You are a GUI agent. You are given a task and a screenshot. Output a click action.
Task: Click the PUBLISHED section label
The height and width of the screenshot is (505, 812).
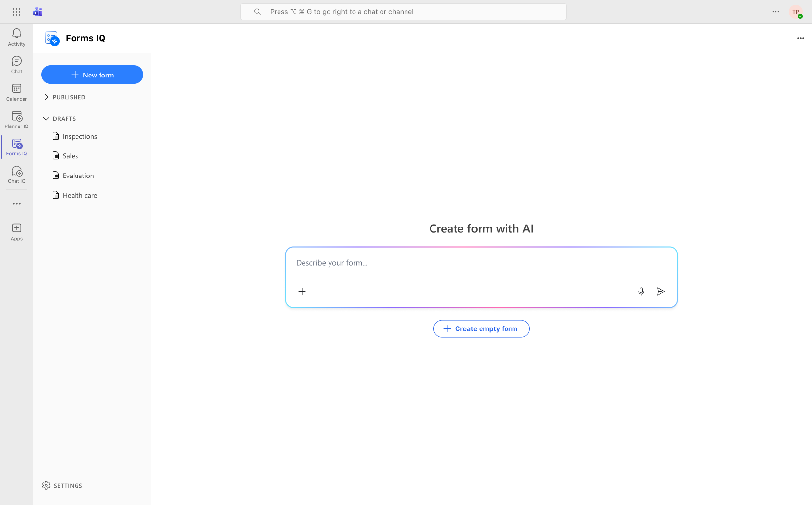(x=69, y=97)
